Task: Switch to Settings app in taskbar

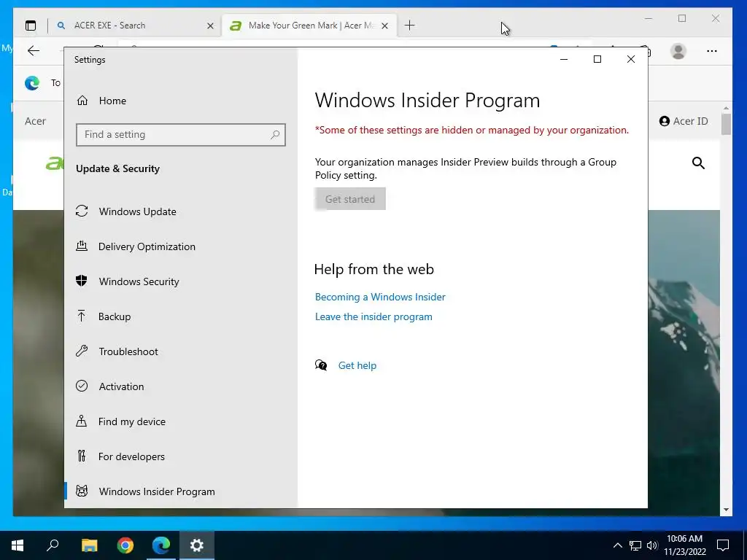Action: point(197,545)
